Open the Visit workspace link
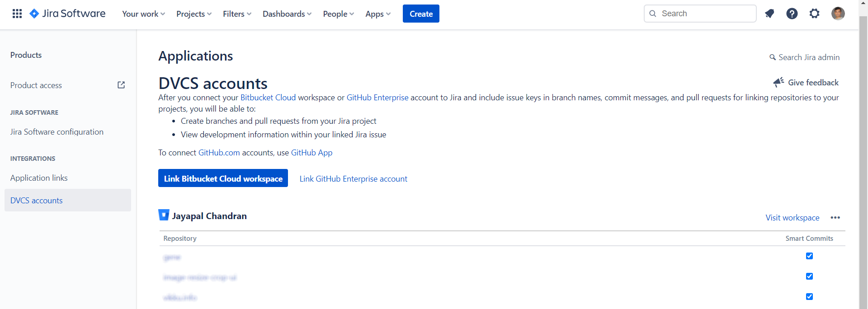 coord(793,218)
